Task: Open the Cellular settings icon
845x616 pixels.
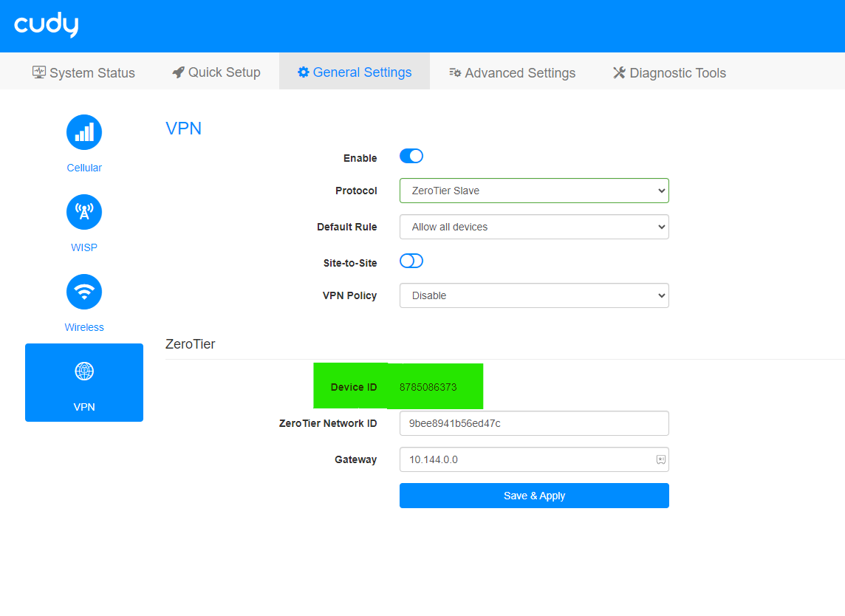Action: tap(84, 132)
